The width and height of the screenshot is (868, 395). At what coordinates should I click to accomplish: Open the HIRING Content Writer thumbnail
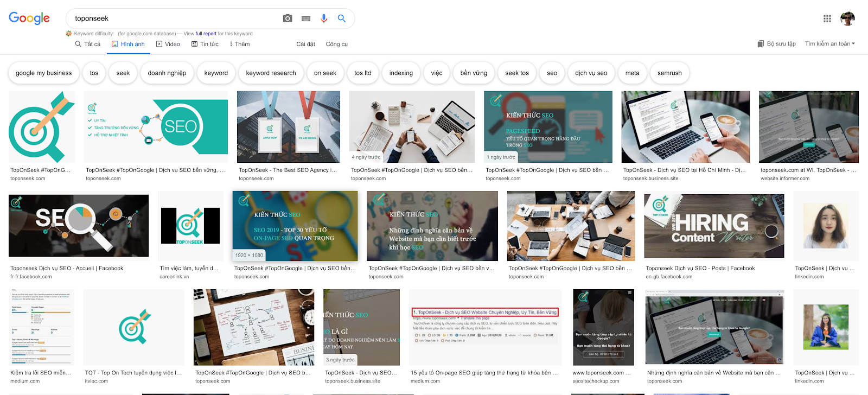pos(714,226)
